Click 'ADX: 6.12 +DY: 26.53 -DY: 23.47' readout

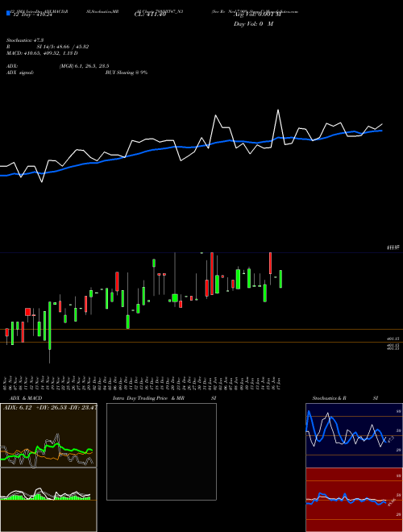[50, 408]
